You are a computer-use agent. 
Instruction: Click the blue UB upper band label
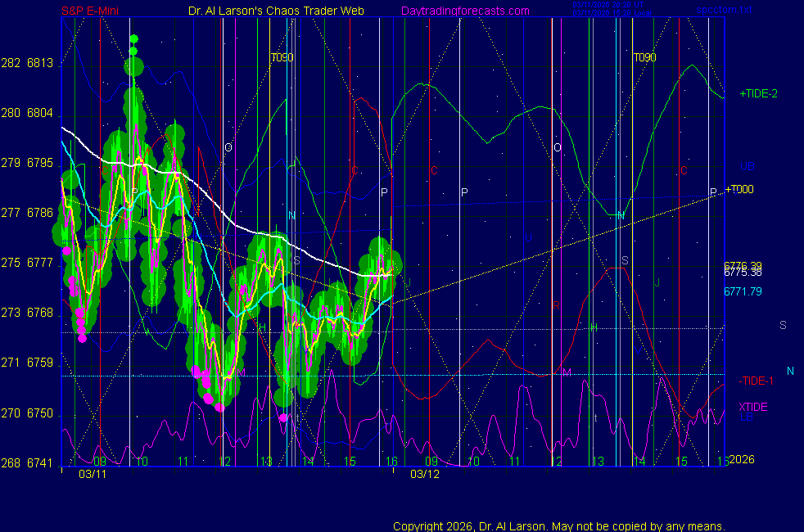click(x=748, y=166)
